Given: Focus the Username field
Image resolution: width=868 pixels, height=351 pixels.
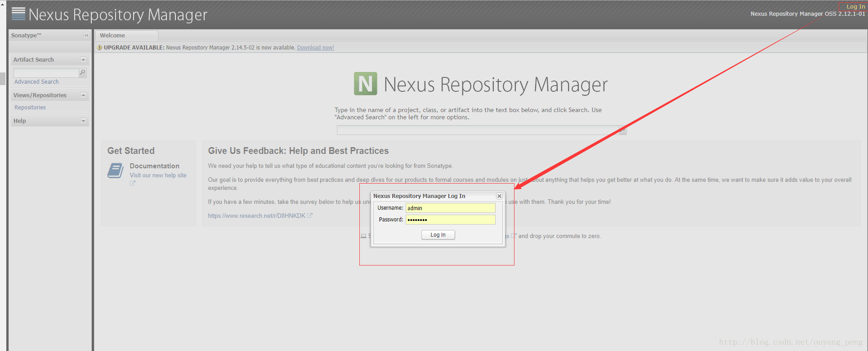Looking at the screenshot, I should tap(451, 208).
